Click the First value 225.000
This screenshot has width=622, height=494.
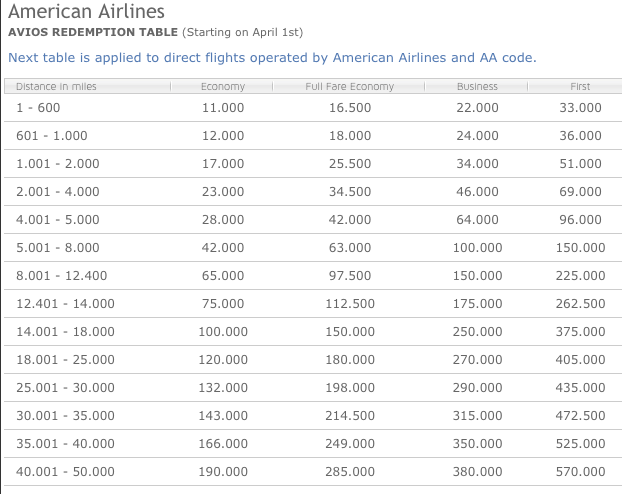coord(580,275)
